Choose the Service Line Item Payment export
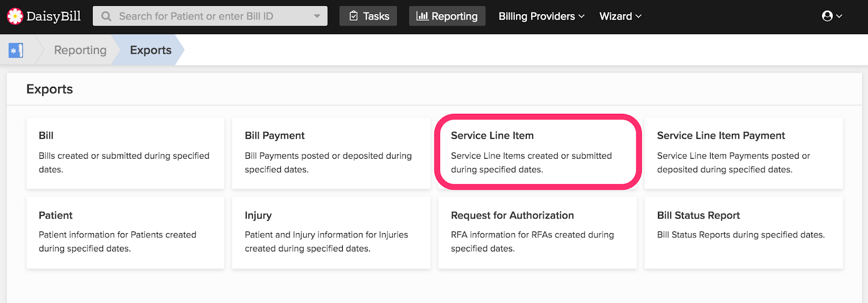Viewport: 868px width, 303px height. click(744, 153)
